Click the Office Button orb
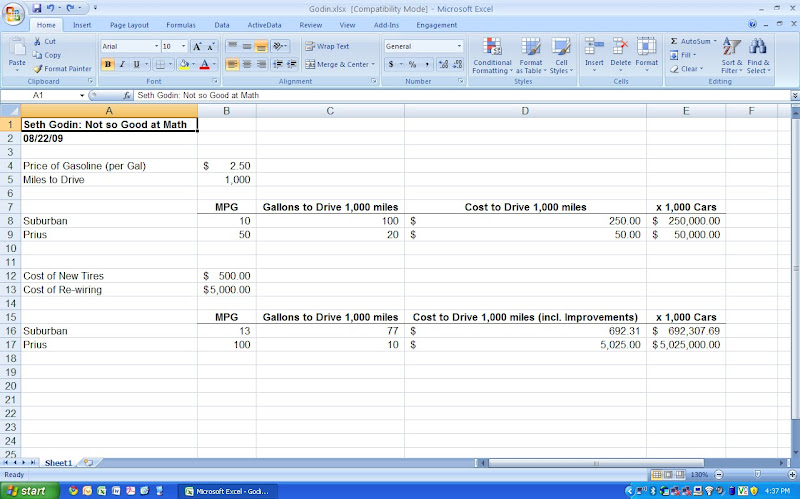The image size is (800, 499). (x=13, y=13)
